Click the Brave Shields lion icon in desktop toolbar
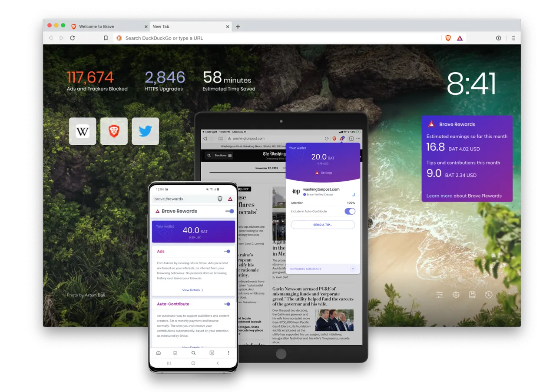556x392 pixels. point(448,38)
